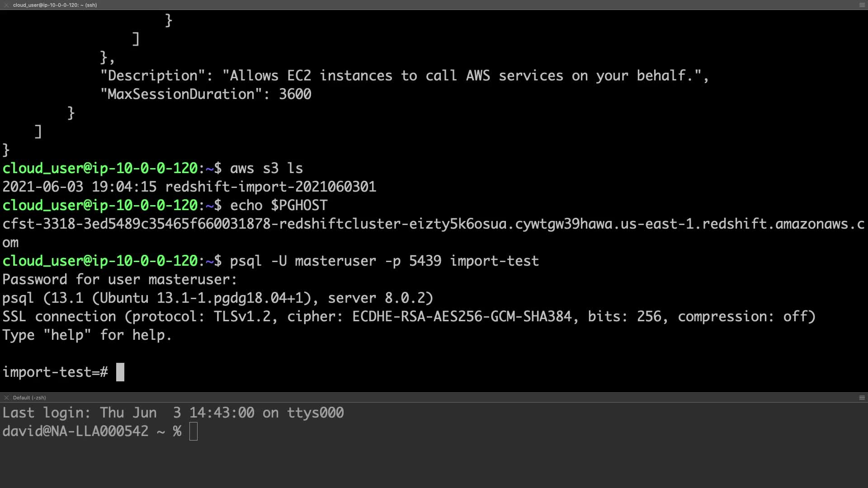Click the cloud_user ssh pane title
This screenshot has height=488, width=868.
55,5
